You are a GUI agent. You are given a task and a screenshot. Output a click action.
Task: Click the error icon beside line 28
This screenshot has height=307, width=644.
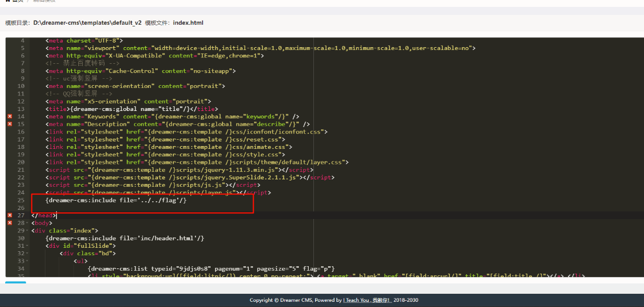10,223
